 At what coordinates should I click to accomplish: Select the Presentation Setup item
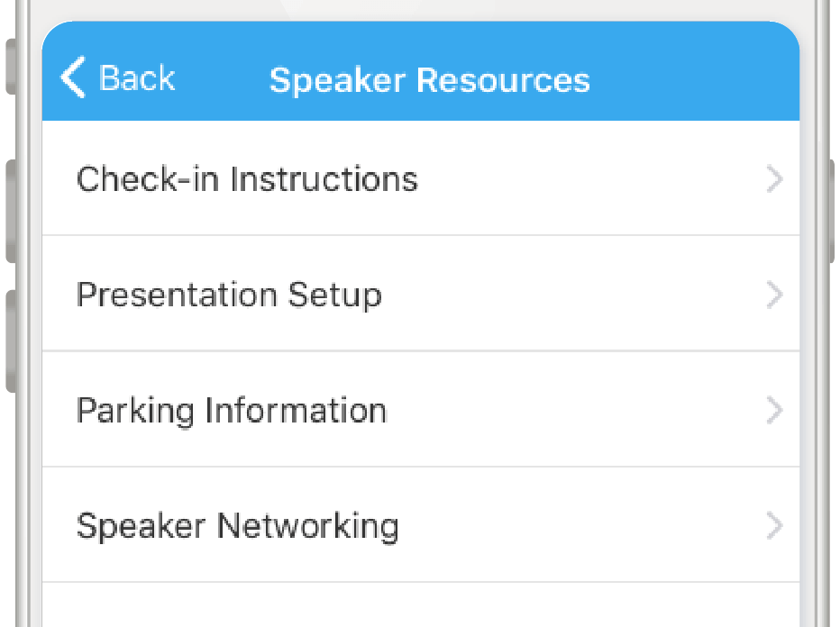[x=229, y=295]
